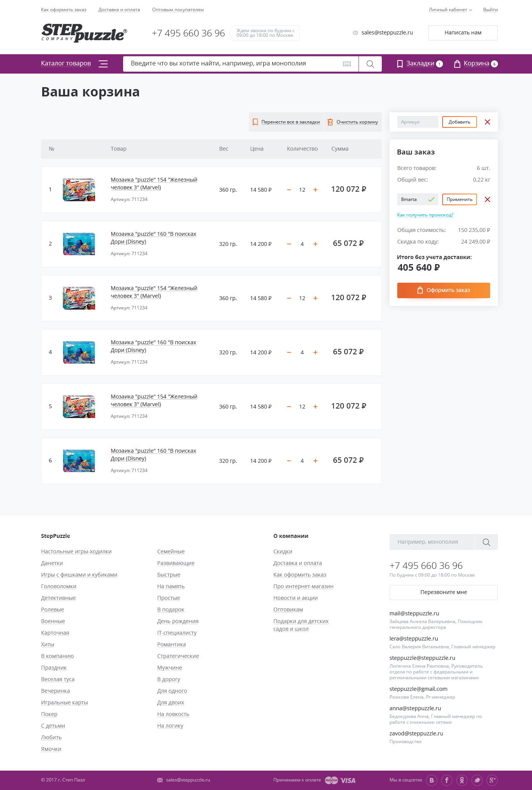This screenshot has height=790, width=532.
Task: Open VKontakte social icon in footer
Action: tap(432, 780)
